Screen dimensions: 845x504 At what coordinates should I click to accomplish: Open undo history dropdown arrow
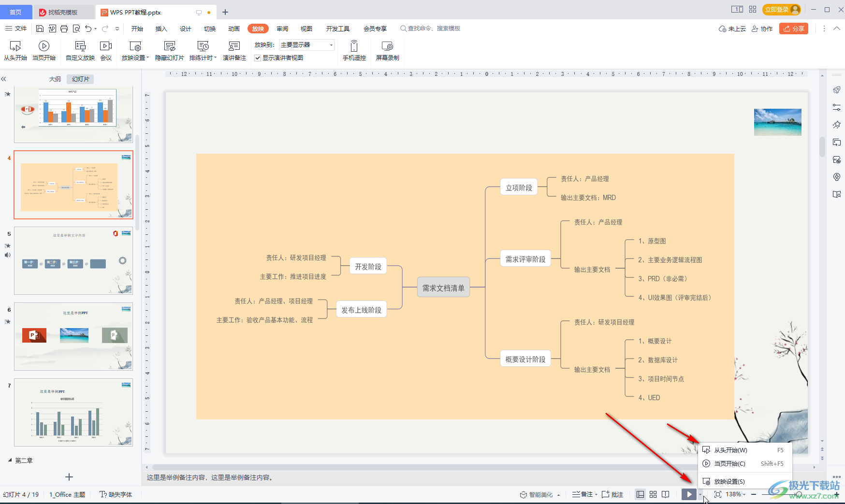95,29
